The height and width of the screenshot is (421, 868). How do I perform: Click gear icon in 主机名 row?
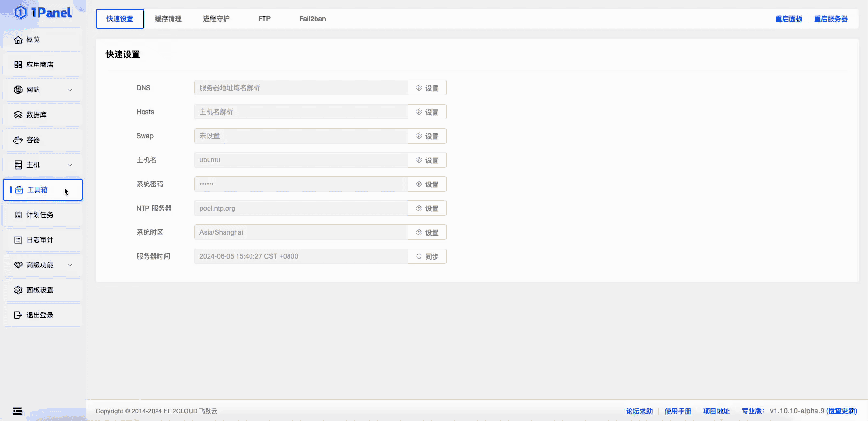(419, 160)
